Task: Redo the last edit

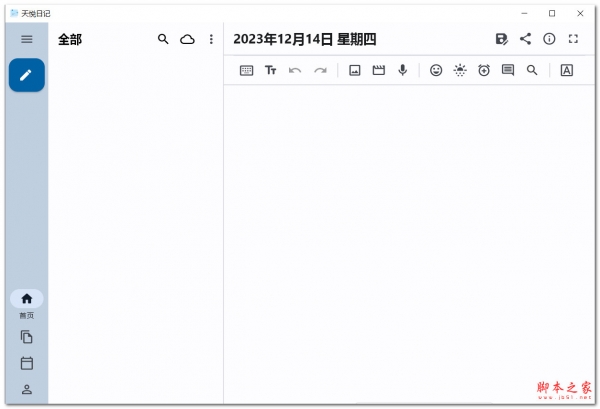Action: [x=320, y=70]
